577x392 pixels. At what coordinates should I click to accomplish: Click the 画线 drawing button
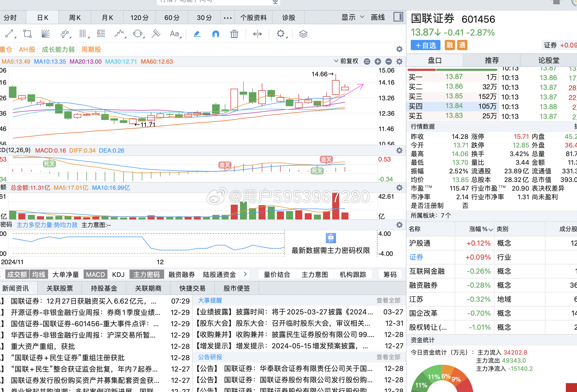click(378, 18)
